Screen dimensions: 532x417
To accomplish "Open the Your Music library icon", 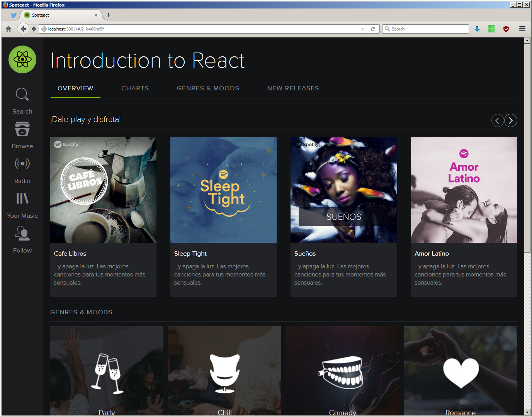I will 22,198.
